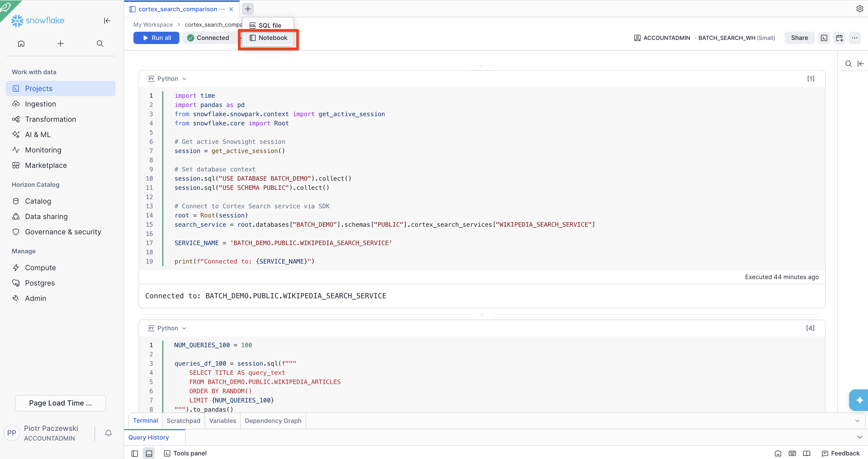Viewport: 868px width, 459px height.
Task: Open the Cortex AI sparkle assistant button
Action: [x=859, y=400]
